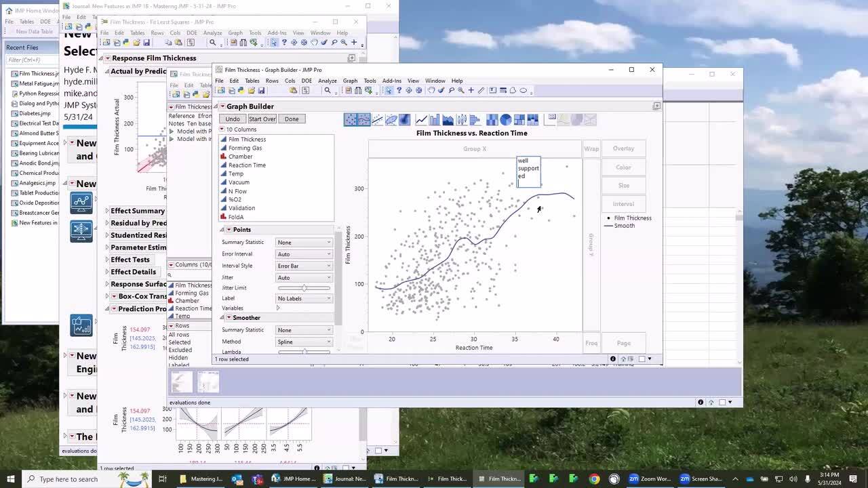Open the Smoother Method dropdown
The height and width of the screenshot is (488, 868).
tap(304, 342)
